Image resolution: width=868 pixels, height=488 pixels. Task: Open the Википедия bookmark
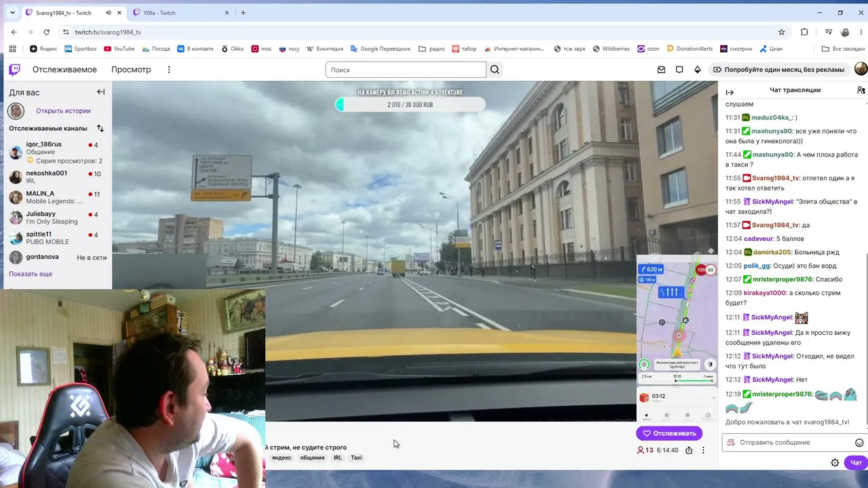325,49
